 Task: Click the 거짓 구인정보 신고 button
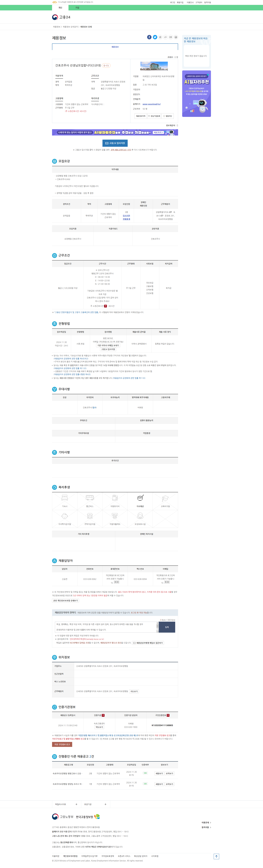[x=62, y=744]
